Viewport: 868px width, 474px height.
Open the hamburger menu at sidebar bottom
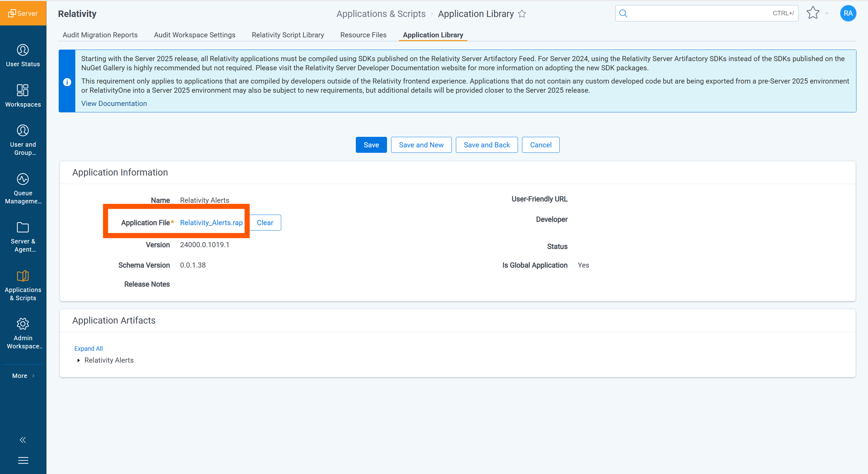point(23,460)
